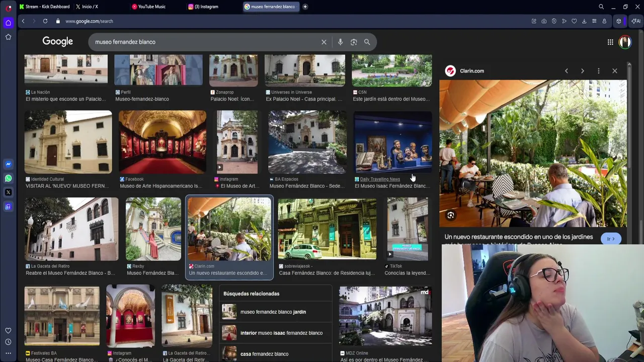The height and width of the screenshot is (362, 644).
Task: Open the large restaurant garden preview image
Action: pos(533,153)
